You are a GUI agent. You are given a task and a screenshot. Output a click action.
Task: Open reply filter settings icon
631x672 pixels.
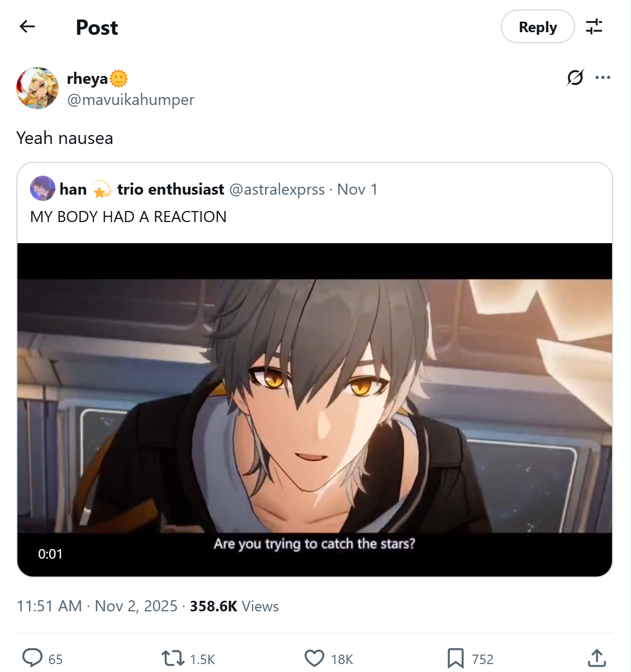(x=594, y=26)
